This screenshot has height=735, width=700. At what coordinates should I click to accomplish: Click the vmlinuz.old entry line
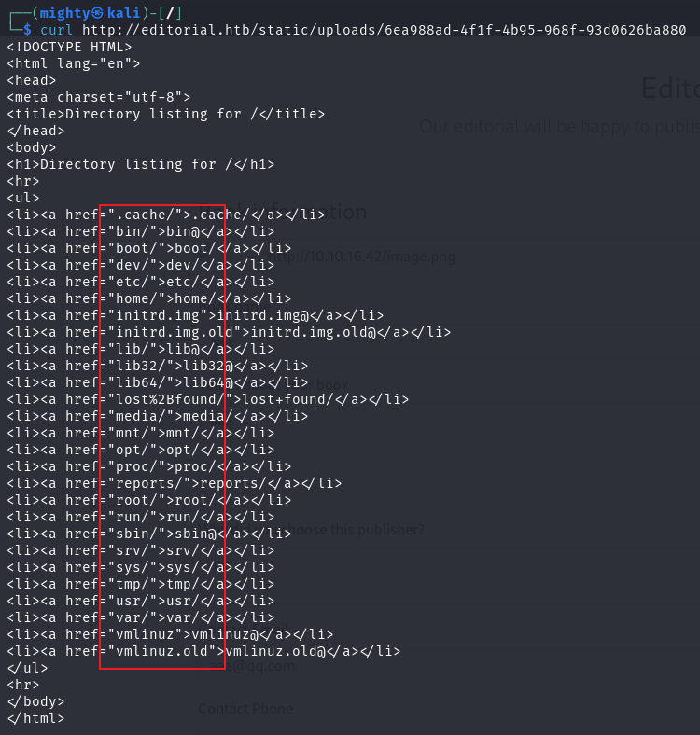coord(203,651)
